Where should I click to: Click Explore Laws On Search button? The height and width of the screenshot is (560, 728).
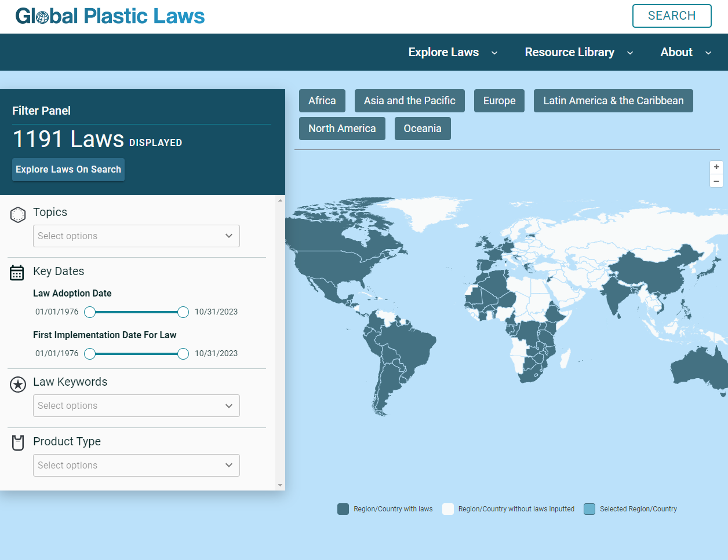point(68,170)
